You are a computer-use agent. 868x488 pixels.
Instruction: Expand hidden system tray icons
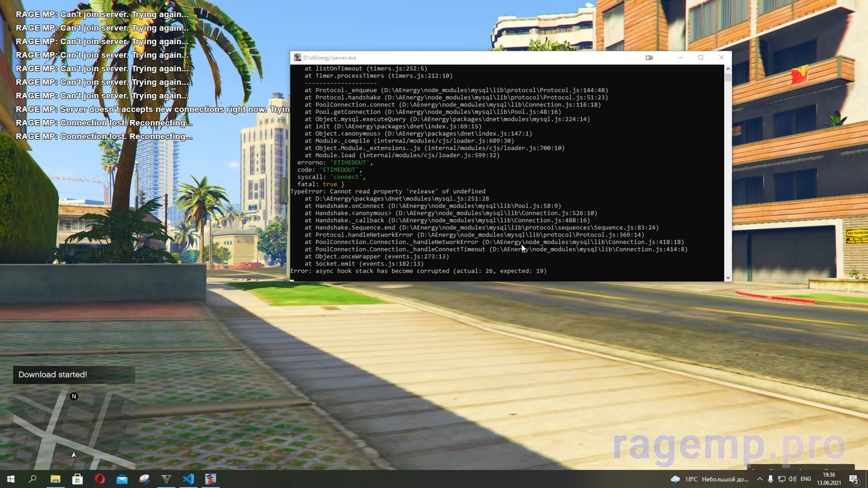pos(759,479)
